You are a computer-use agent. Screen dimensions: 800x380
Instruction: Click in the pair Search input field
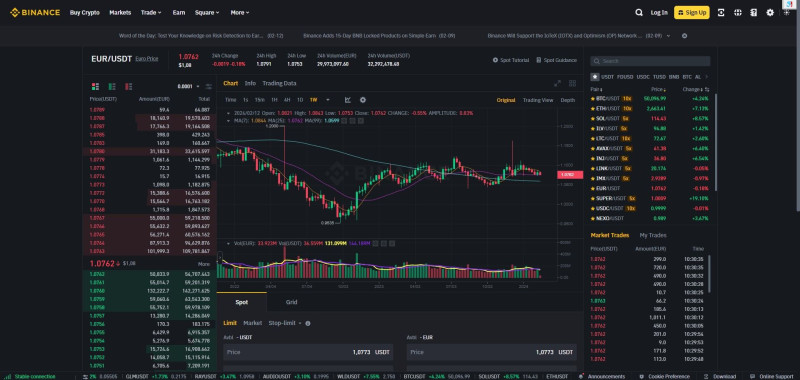[x=650, y=61]
